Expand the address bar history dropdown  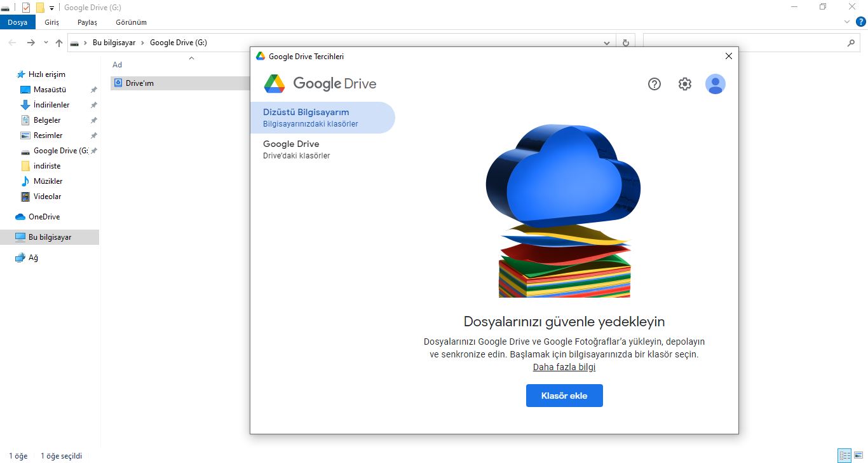click(607, 43)
